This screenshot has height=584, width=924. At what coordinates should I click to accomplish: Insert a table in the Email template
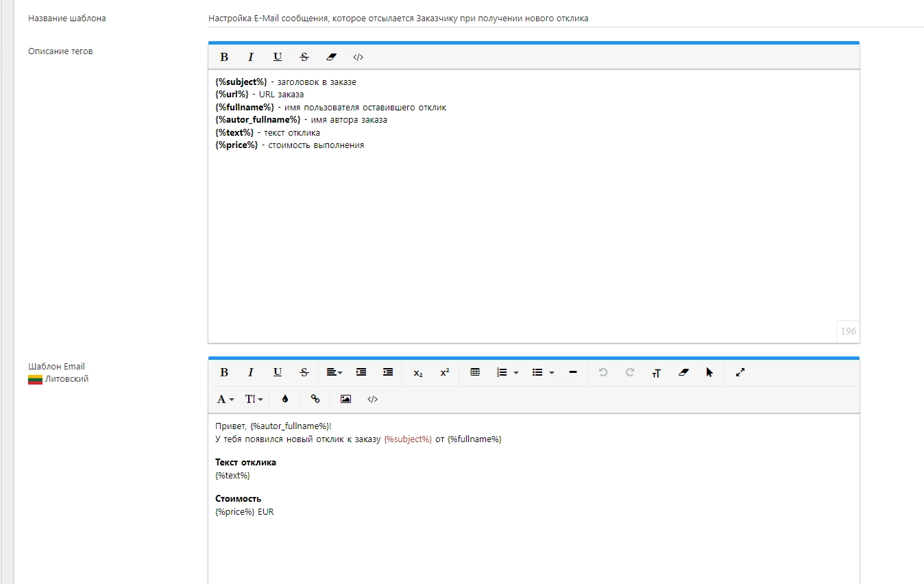point(475,372)
